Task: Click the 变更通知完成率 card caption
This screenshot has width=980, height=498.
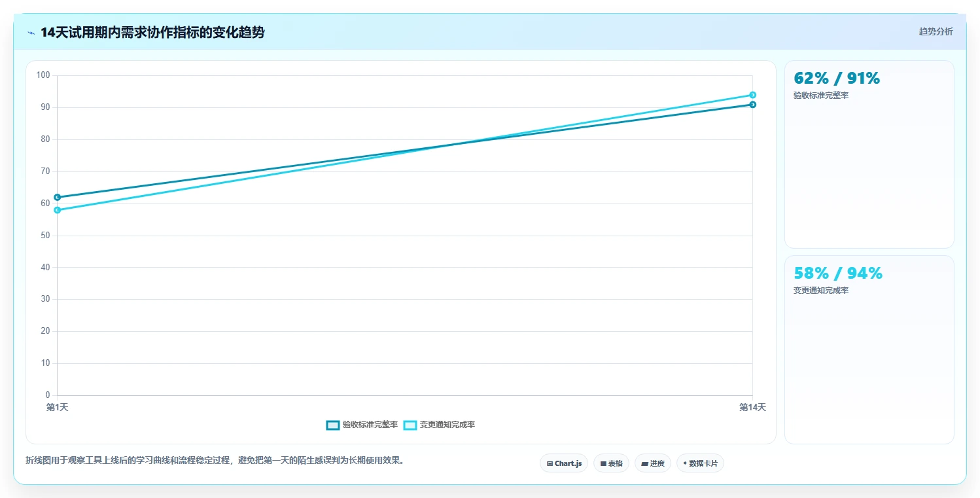Action: [x=821, y=291]
